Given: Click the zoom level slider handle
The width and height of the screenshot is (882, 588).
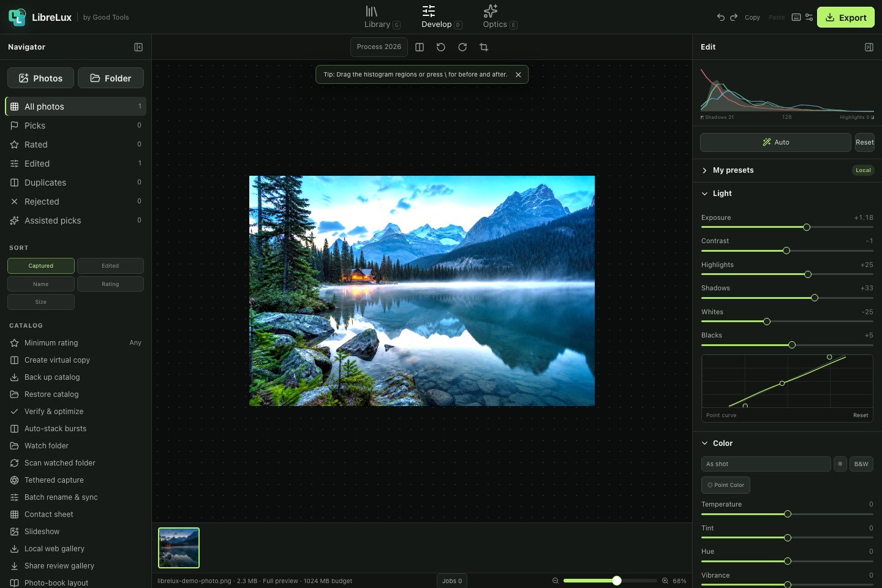Looking at the screenshot, I should pos(617,581).
